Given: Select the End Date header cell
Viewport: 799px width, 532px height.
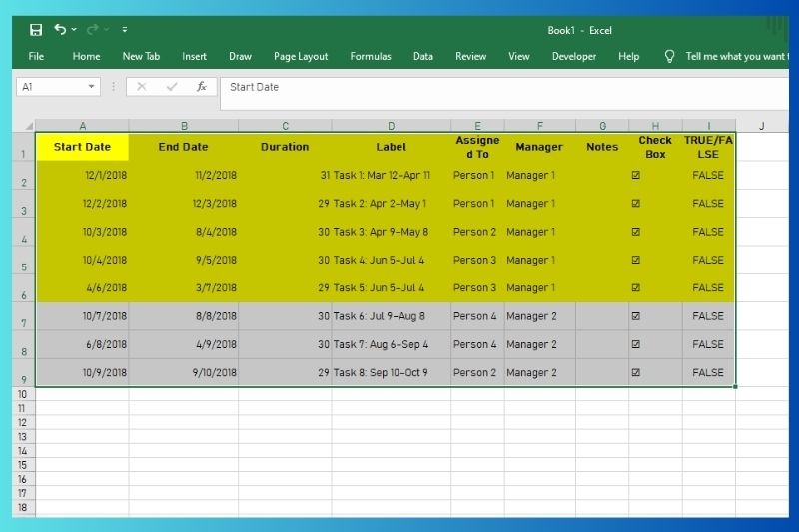Looking at the screenshot, I should click(184, 147).
